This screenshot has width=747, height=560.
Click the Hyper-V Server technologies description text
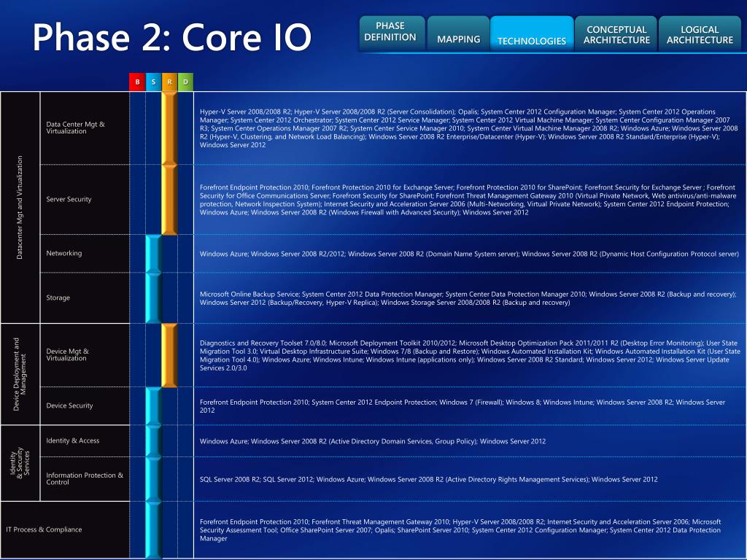coord(469,128)
